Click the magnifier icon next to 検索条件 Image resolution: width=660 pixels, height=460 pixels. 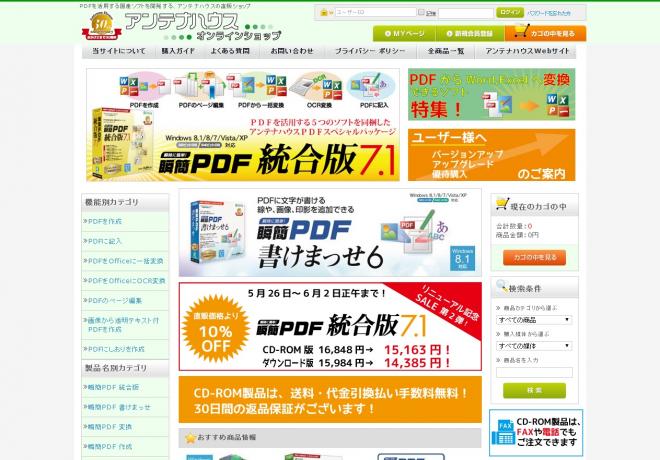(502, 287)
